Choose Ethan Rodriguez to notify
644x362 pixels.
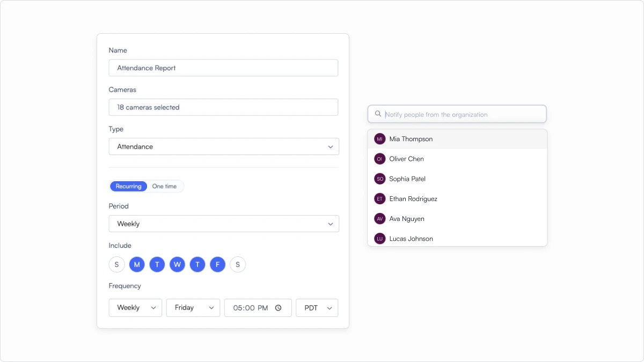point(457,198)
